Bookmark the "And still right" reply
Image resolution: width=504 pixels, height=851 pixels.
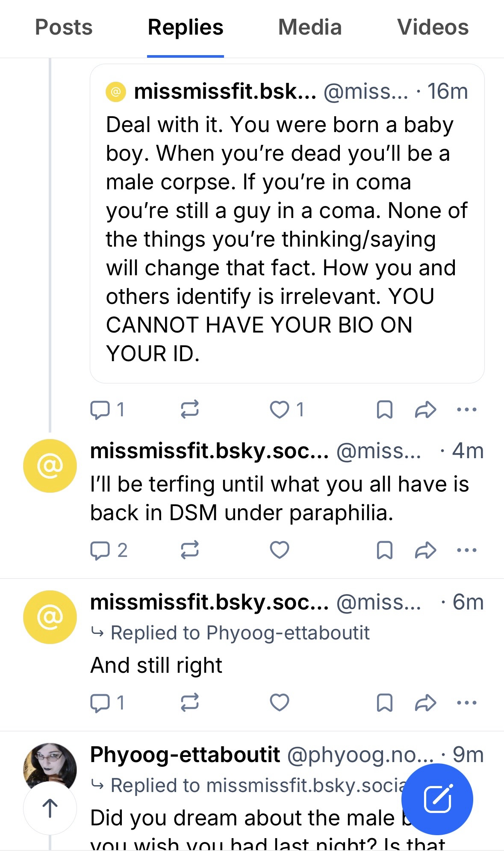[384, 702]
